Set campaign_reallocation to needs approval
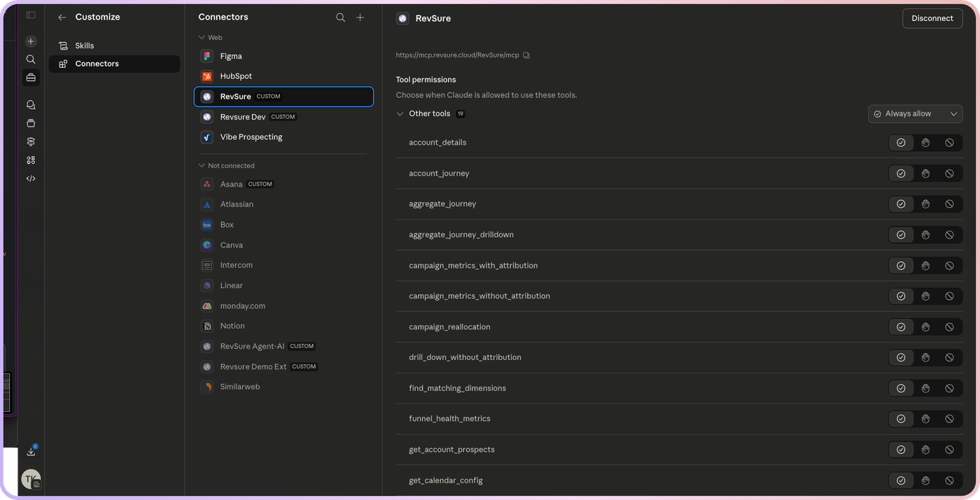Viewport: 980px width, 500px height. pyautogui.click(x=925, y=327)
